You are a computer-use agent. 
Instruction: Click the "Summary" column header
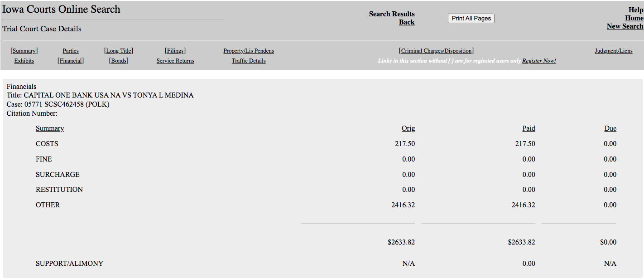[50, 128]
